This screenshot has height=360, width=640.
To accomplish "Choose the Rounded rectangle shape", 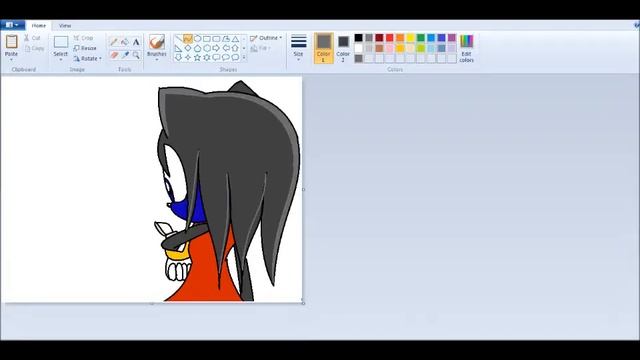I will [x=216, y=39].
